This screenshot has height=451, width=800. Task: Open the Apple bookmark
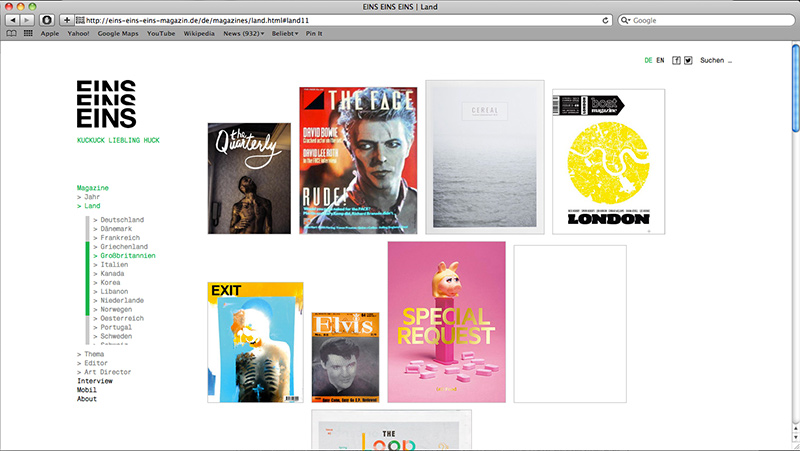tap(49, 33)
